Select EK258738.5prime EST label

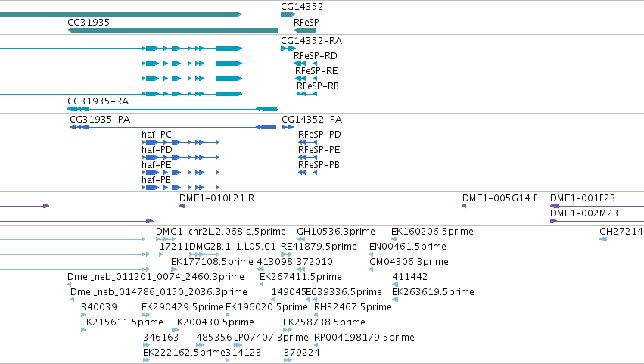[324, 323]
